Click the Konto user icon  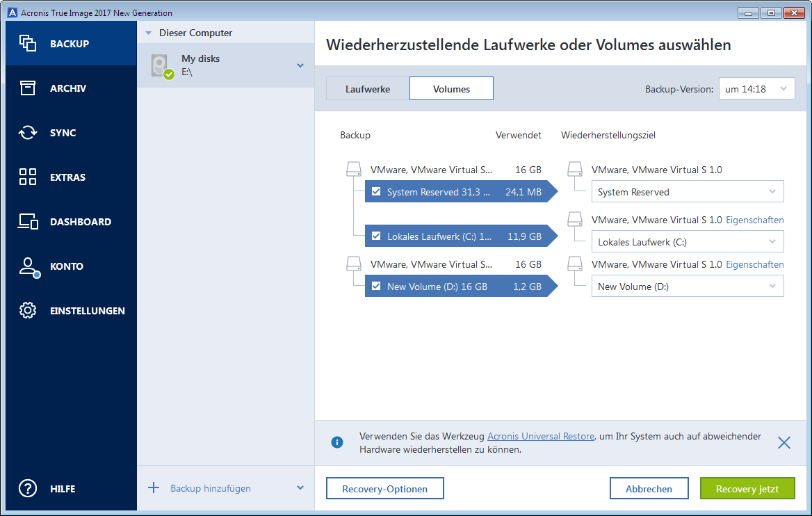click(29, 267)
